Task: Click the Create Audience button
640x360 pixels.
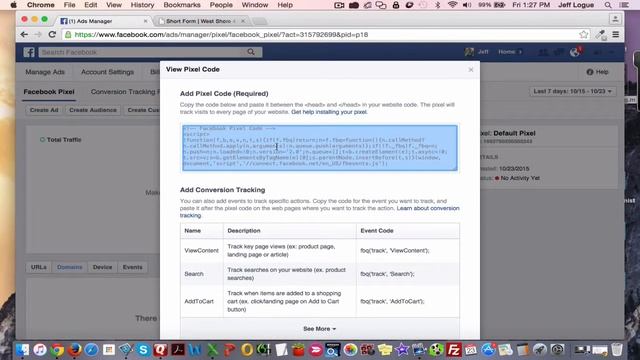Action: pyautogui.click(x=93, y=110)
